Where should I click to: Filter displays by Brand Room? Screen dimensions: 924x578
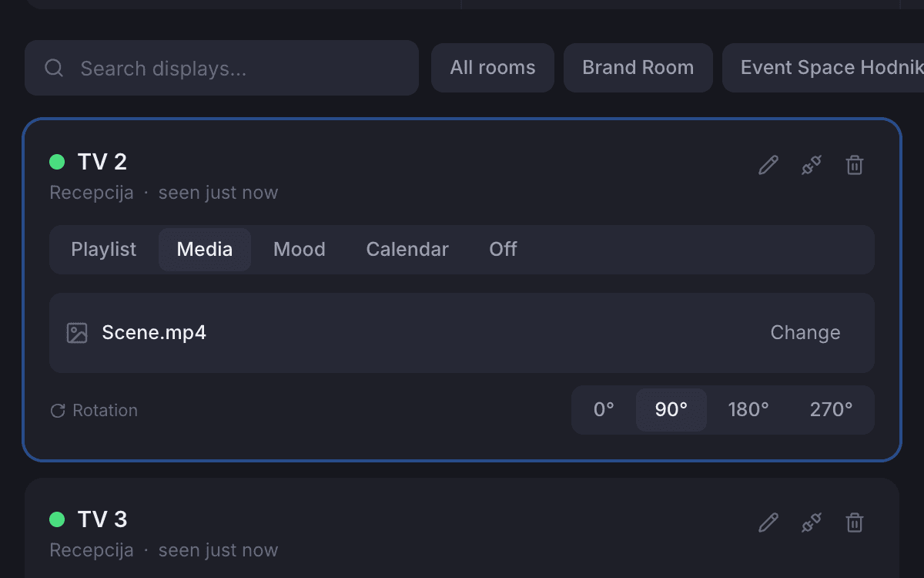click(638, 68)
